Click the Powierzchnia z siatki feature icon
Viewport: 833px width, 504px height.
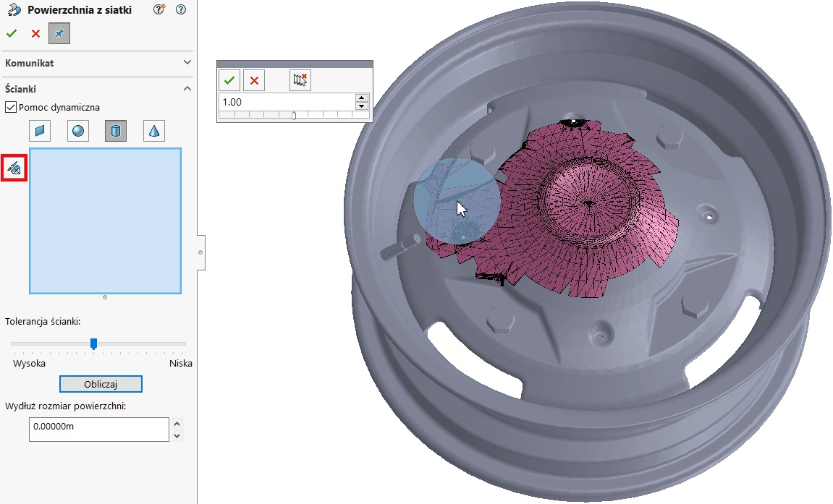tap(14, 9)
